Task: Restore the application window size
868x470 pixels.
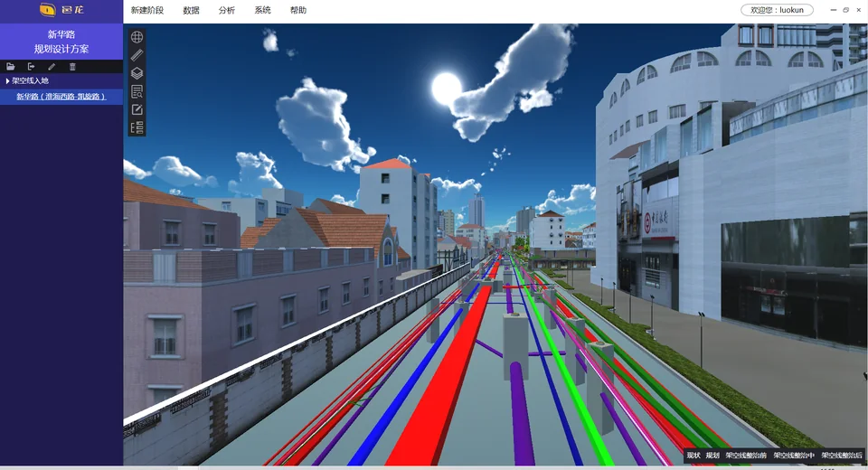Action: point(846,10)
